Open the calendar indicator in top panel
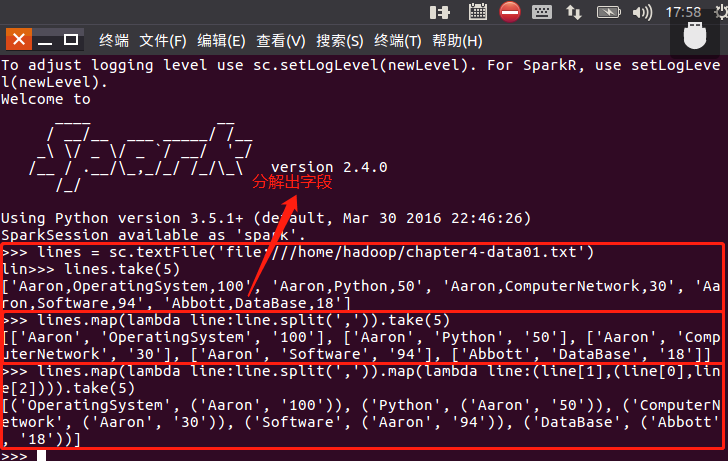 tap(477, 12)
